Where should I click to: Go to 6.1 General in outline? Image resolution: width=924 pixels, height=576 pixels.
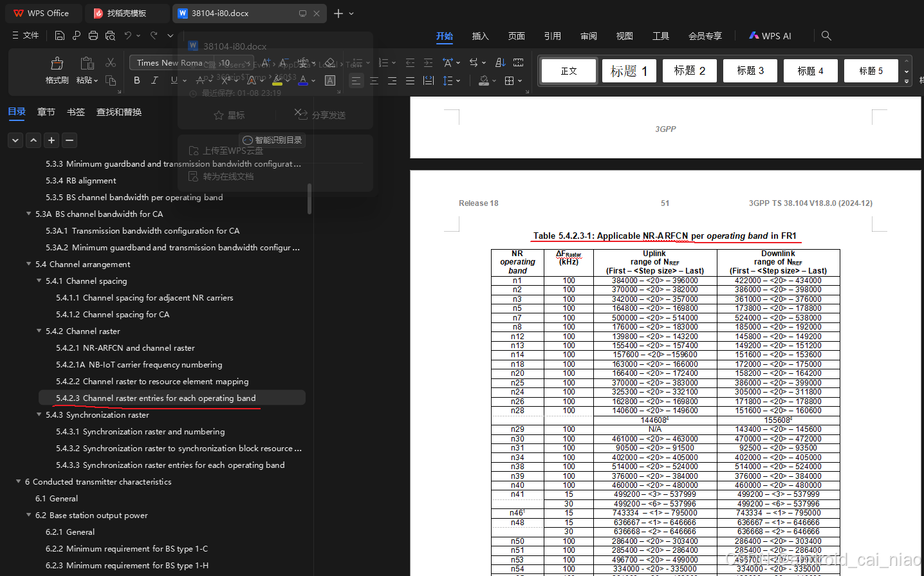(x=57, y=498)
